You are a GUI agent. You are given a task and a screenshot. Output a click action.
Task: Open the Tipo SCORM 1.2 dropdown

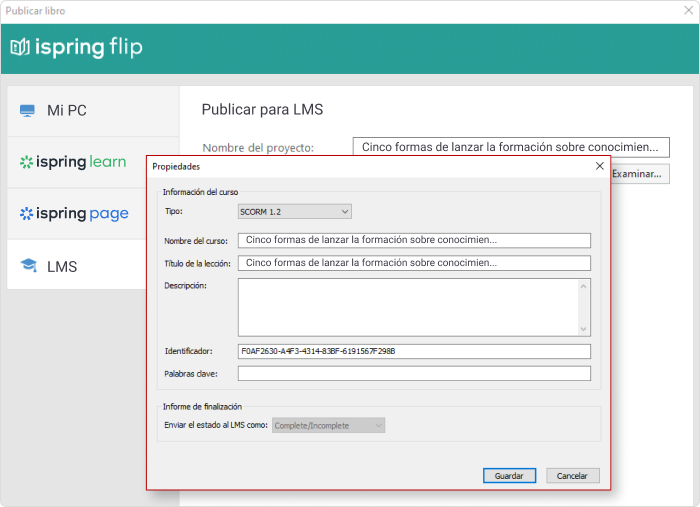[x=295, y=212]
